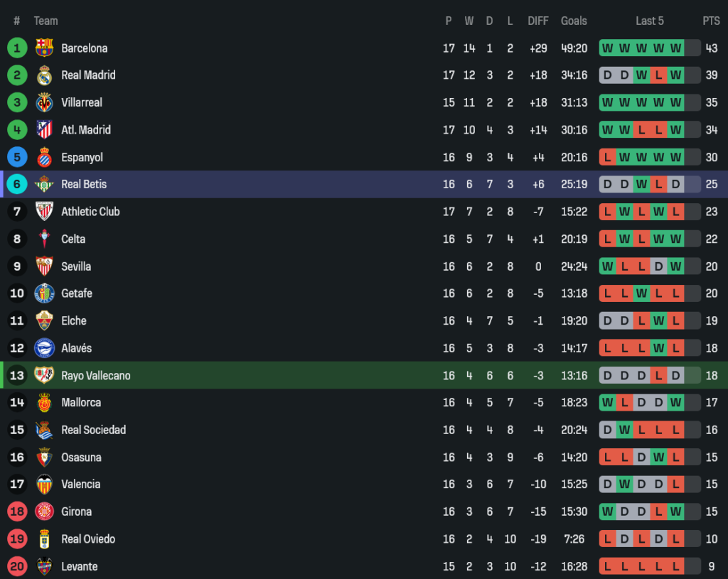The height and width of the screenshot is (579, 728).
Task: Click the Real Betis club crest
Action: coord(44,184)
